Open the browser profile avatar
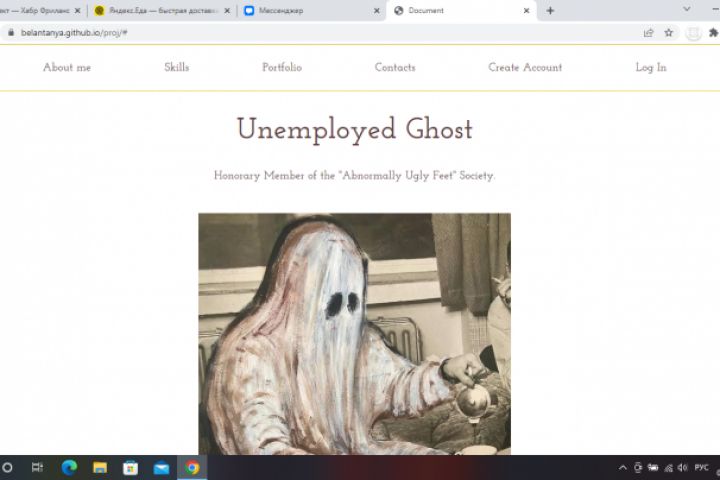Viewport: 720px width, 480px height. (x=693, y=33)
